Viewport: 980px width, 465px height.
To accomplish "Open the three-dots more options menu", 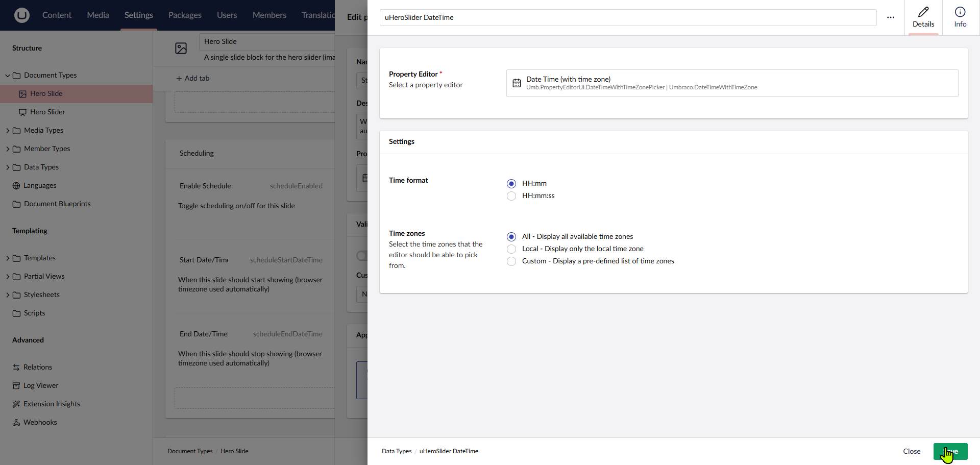I will coord(890,17).
